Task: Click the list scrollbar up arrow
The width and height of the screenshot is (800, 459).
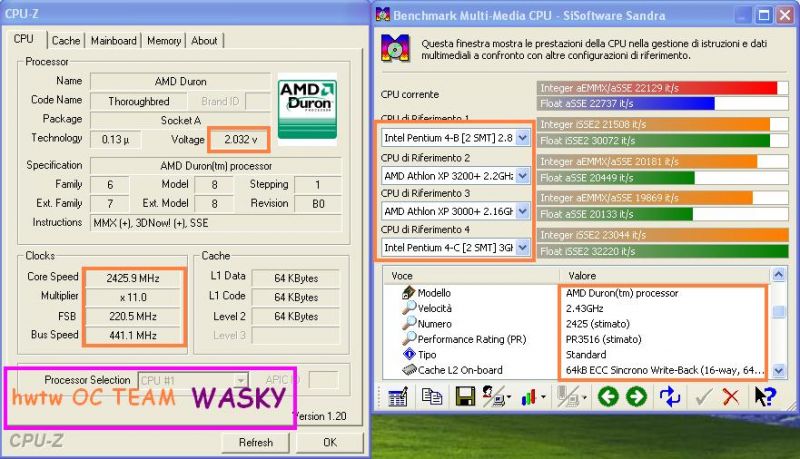Action: click(x=779, y=275)
